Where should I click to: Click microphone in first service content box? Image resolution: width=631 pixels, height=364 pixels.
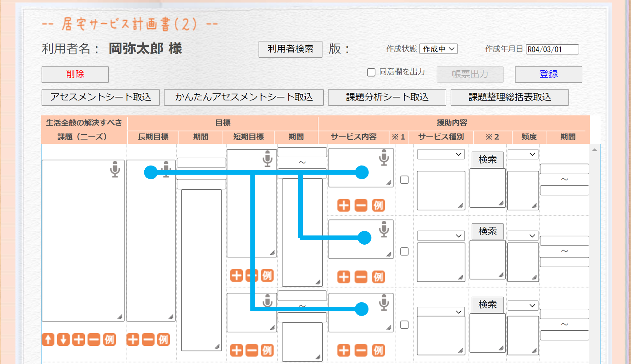coord(384,158)
